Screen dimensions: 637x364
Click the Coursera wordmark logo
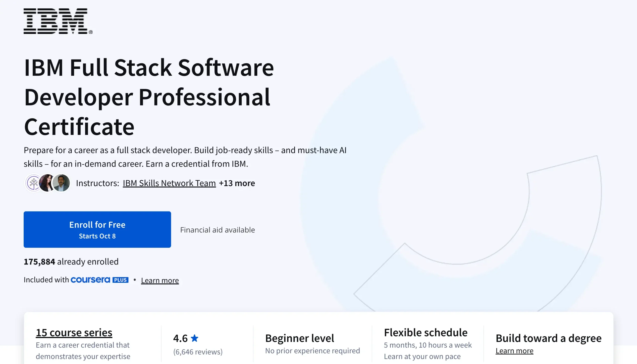tap(90, 280)
